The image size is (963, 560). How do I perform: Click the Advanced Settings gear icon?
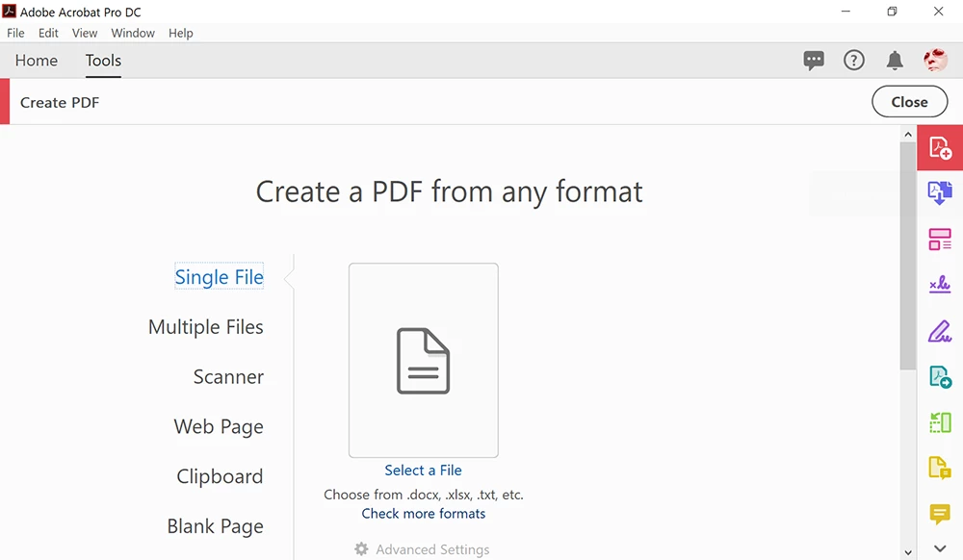point(362,549)
